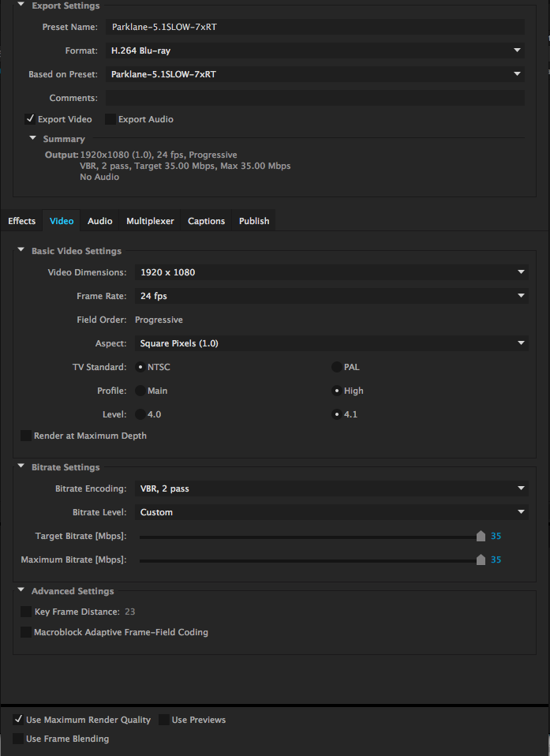Image resolution: width=550 pixels, height=756 pixels.
Task: Collapse the Export Settings section
Action: point(21,4)
